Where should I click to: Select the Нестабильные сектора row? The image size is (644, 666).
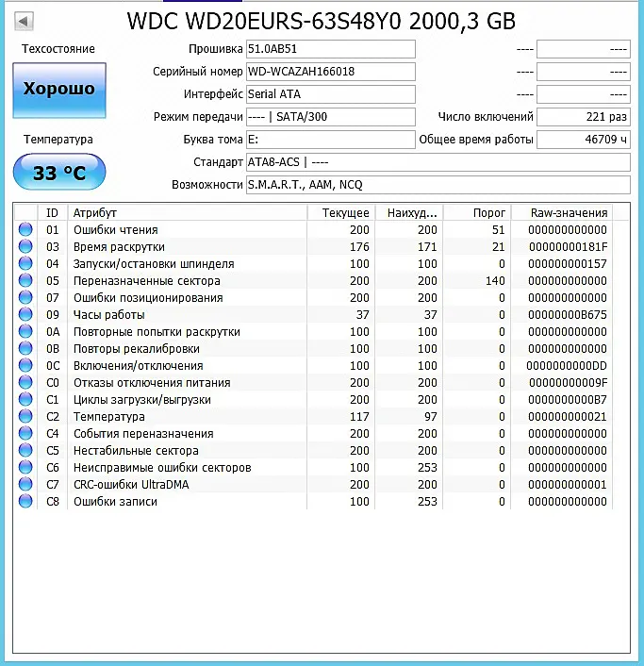point(313,450)
